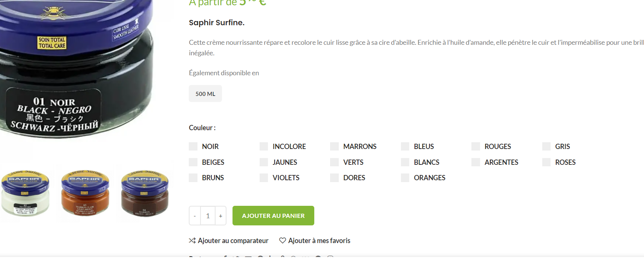644x260 pixels.
Task: View the neutral white jar thumbnail
Action: (x=25, y=193)
